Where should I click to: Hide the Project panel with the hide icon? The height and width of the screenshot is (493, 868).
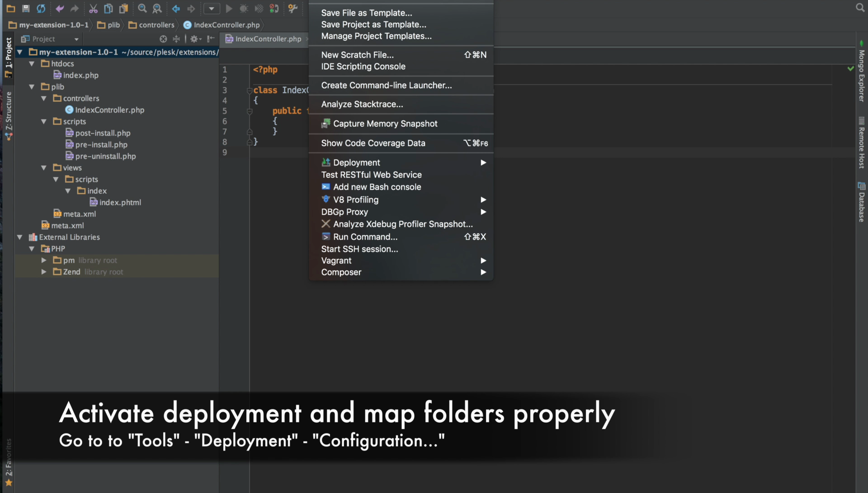211,39
